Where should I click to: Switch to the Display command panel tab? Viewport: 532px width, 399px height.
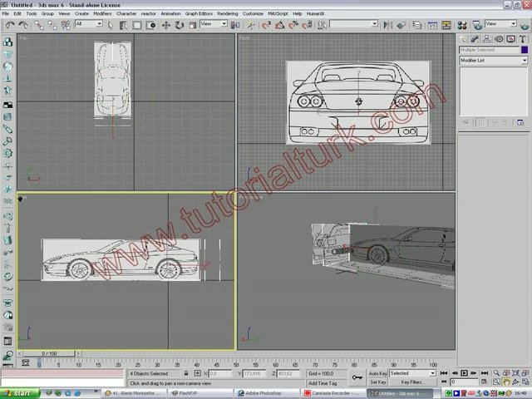point(510,39)
